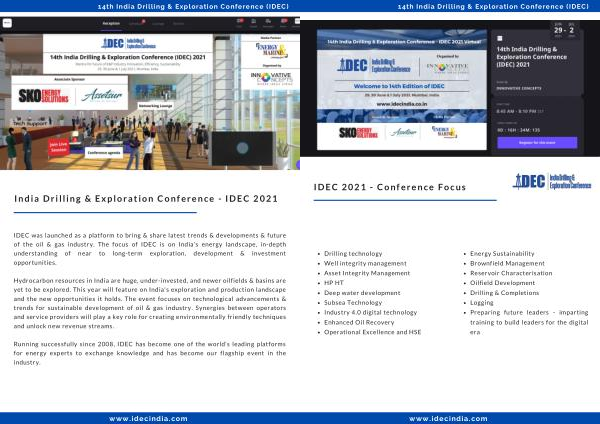Viewport: 600px width, 424px height.
Task: Click the Preparing future leaders bullet
Action: [529, 322]
